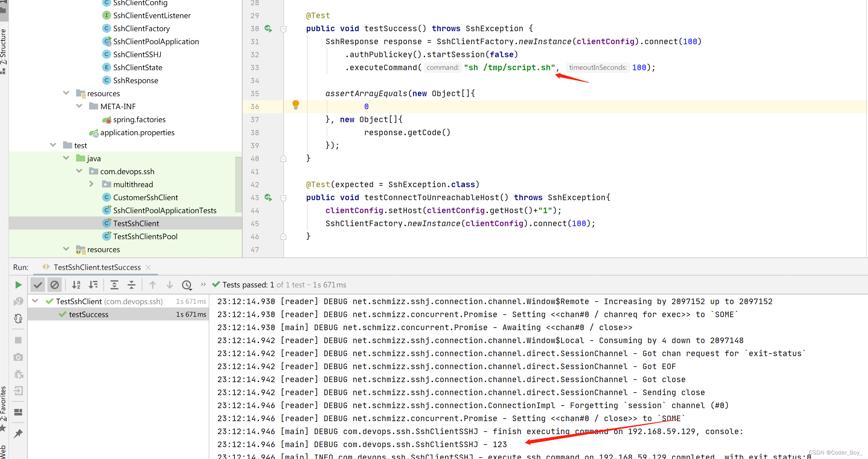This screenshot has width=868, height=459.
Task: Collapse the META-INF folder in tree
Action: coord(79,106)
